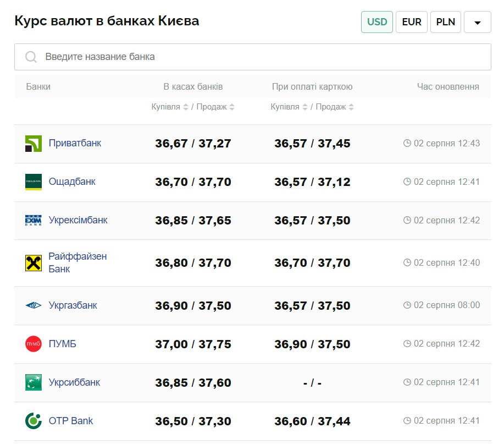Screen dimensions: 504x444
Task: Open the more currencies dropdown arrow
Action: pyautogui.click(x=478, y=22)
